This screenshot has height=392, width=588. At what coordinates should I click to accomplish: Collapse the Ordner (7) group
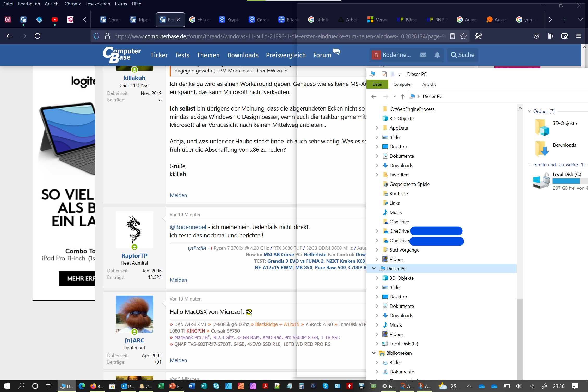[529, 111]
